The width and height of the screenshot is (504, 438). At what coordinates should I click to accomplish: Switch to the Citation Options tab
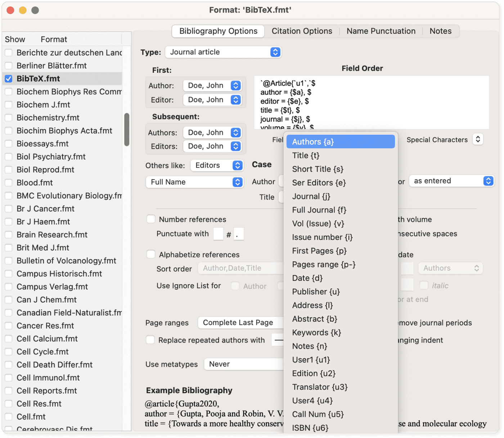[302, 31]
